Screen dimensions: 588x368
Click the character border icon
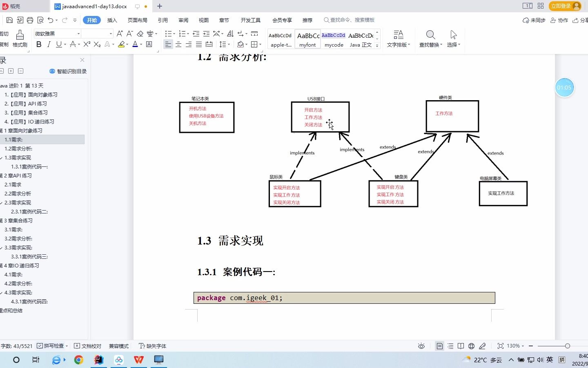[x=149, y=44]
